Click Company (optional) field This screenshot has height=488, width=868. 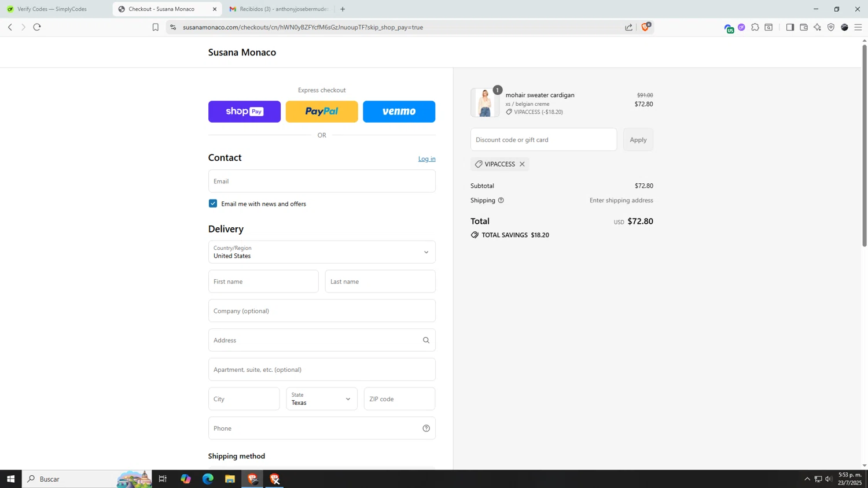click(x=322, y=310)
